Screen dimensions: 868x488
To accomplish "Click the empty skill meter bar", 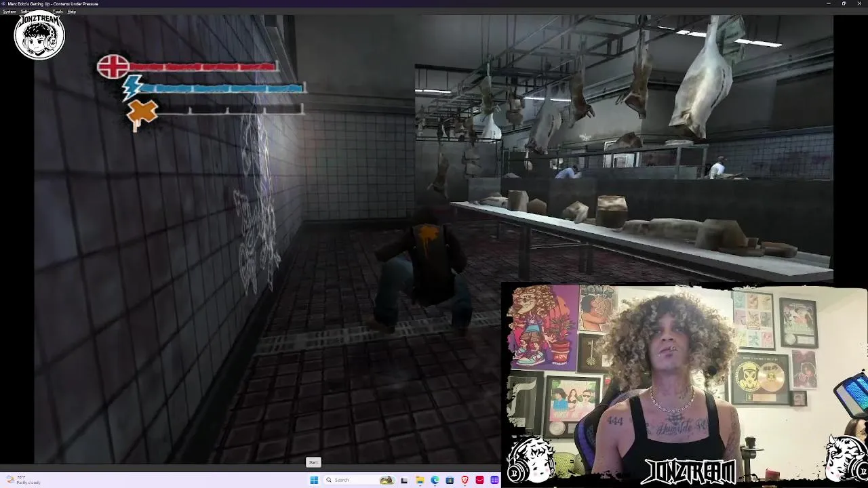I will 230,110.
